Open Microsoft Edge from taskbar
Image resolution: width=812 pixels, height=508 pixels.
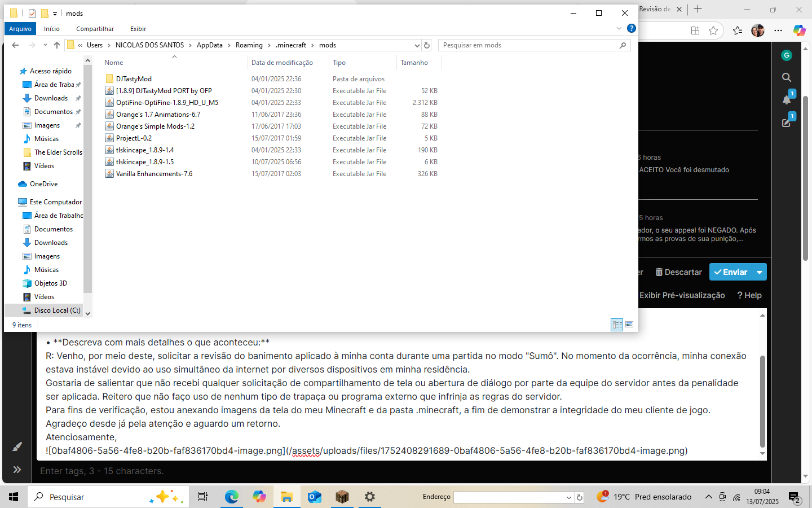[232, 497]
